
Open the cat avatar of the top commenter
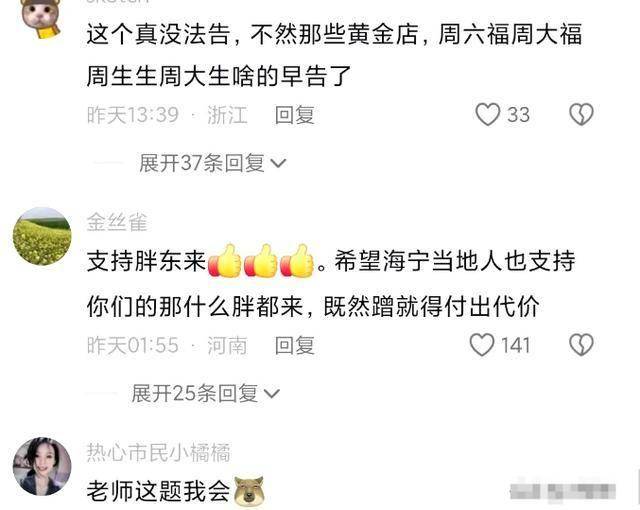[x=41, y=18]
